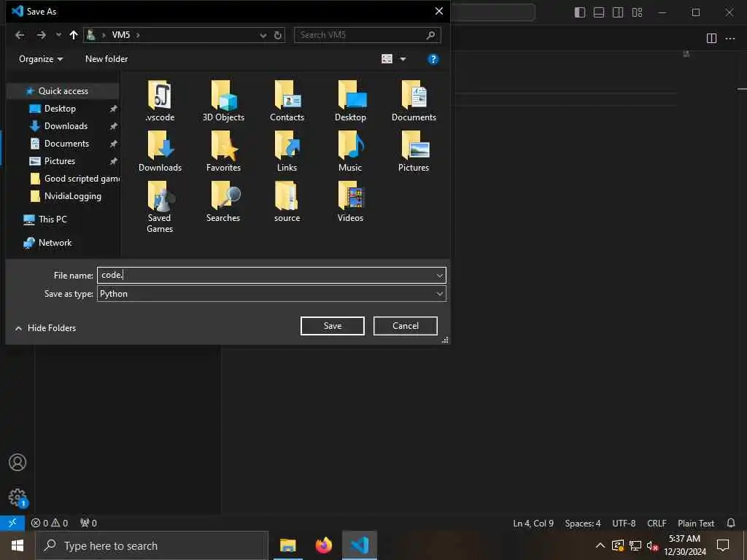The image size is (747, 560).
Task: Select the Documents folder in file list
Action: pos(414,101)
